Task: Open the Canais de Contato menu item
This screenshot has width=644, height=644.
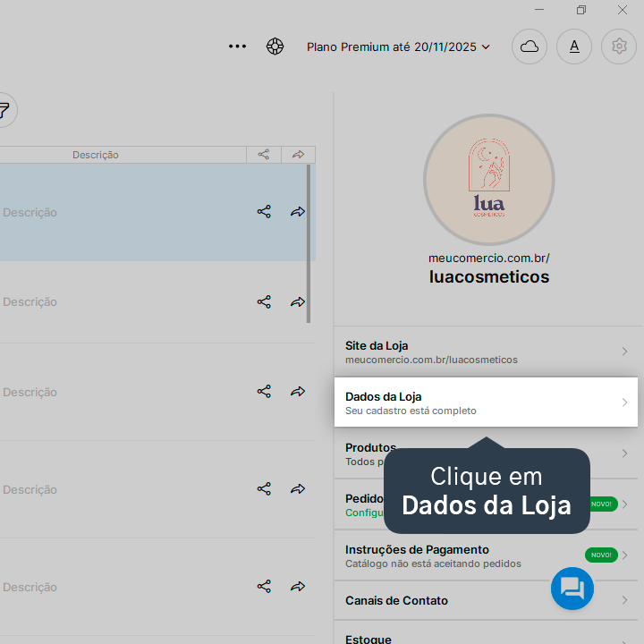Action: pyautogui.click(x=486, y=600)
